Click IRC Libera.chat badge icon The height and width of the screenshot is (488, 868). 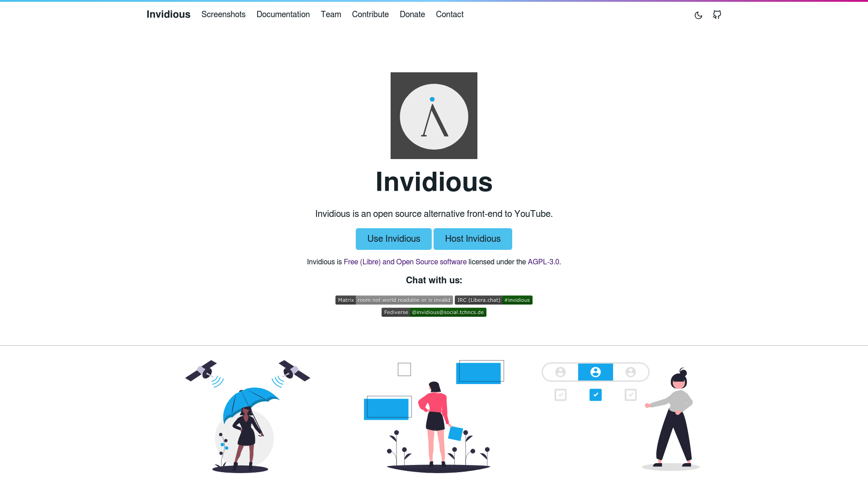(x=493, y=300)
